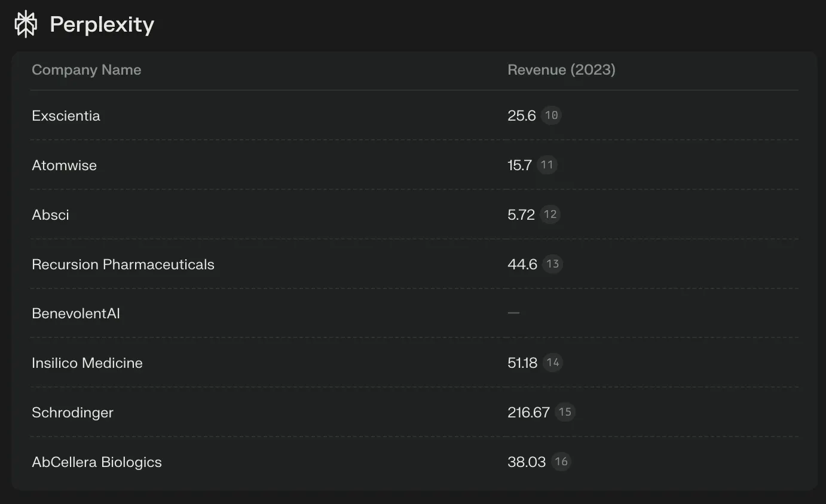Open citation badge 11 for Atomwise
826x504 pixels.
coord(547,165)
